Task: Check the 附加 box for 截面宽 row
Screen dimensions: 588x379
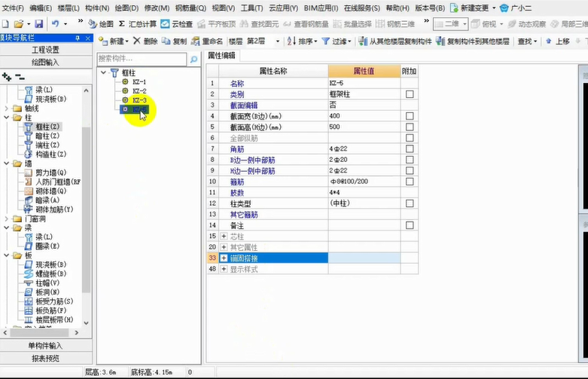Action: coord(410,117)
